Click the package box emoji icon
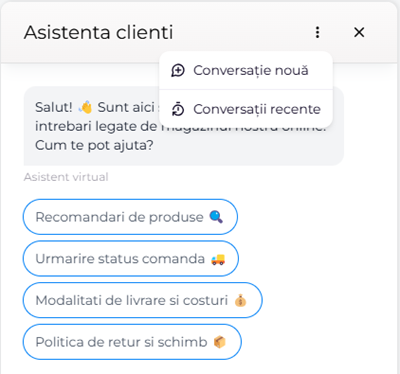Screen dimensions: 400x374 (x=220, y=342)
